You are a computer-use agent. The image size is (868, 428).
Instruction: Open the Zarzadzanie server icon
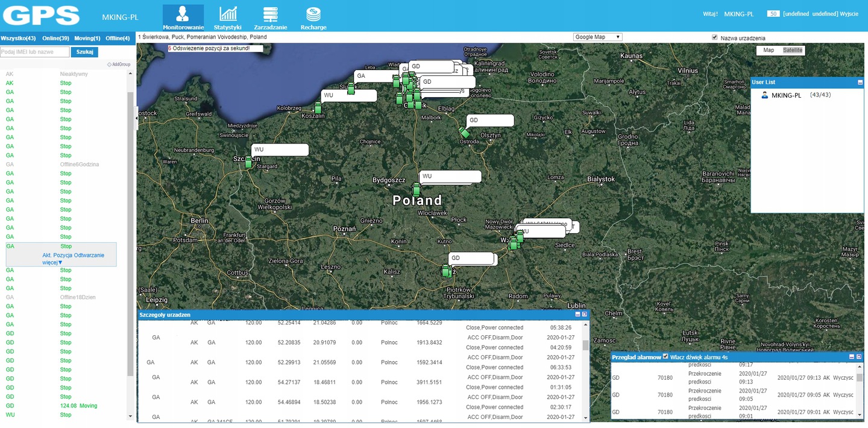coord(270,14)
